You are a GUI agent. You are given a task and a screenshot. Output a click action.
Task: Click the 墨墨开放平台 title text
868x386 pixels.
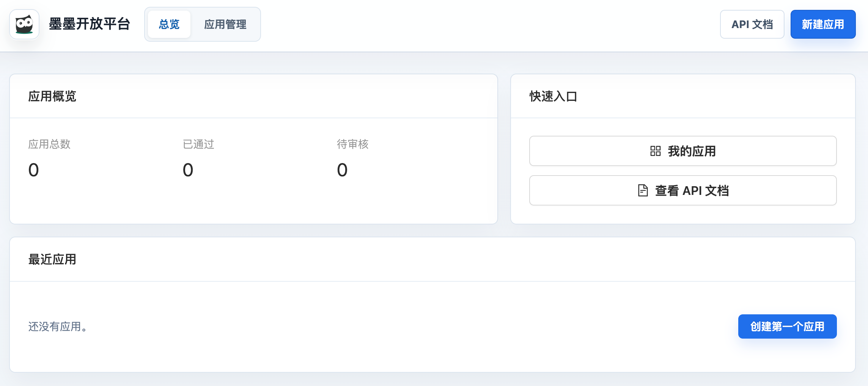(90, 24)
